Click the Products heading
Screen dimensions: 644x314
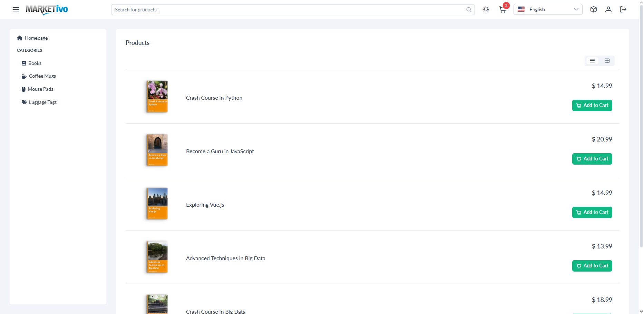click(x=137, y=43)
